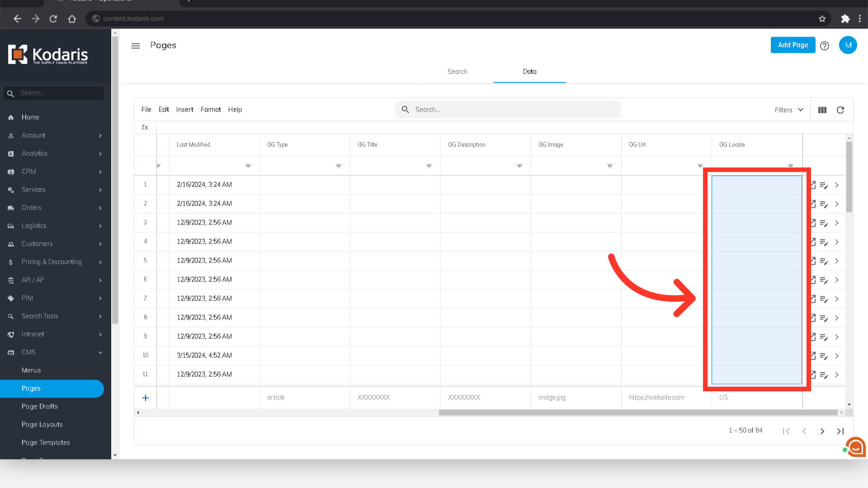
Task: Collapse the CMS sidebar section
Action: 100,352
